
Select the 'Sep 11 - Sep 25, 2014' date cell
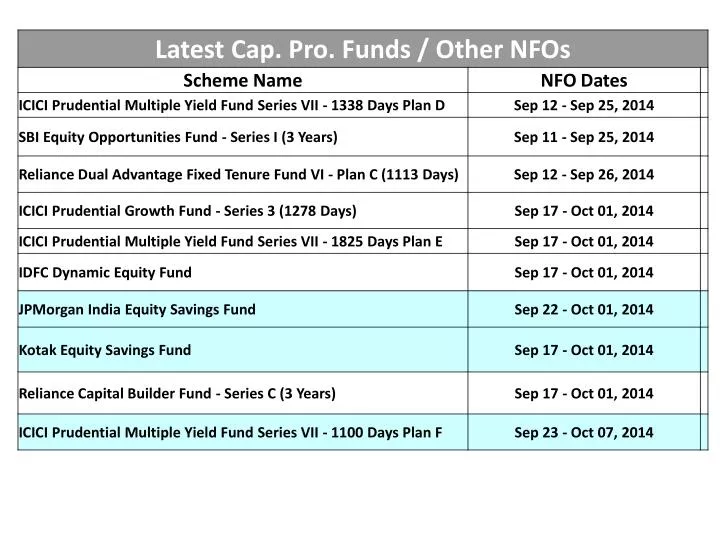tap(584, 137)
